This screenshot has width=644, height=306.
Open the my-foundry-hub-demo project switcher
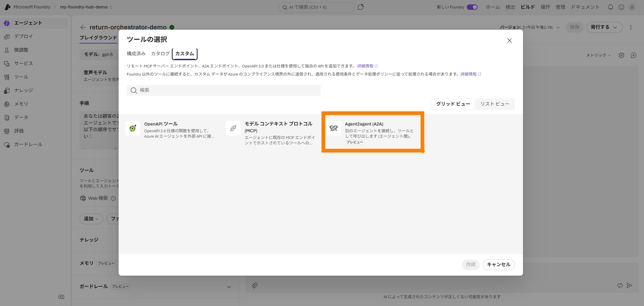pos(86,7)
